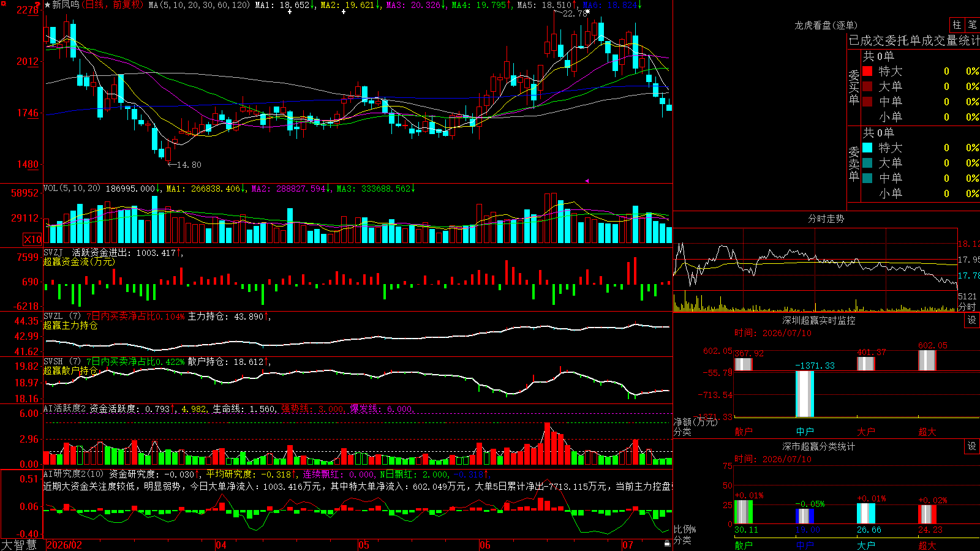Screen dimensions: 980x551
Task: Click the red 特大 buy-order color swatch
Action: [x=867, y=71]
